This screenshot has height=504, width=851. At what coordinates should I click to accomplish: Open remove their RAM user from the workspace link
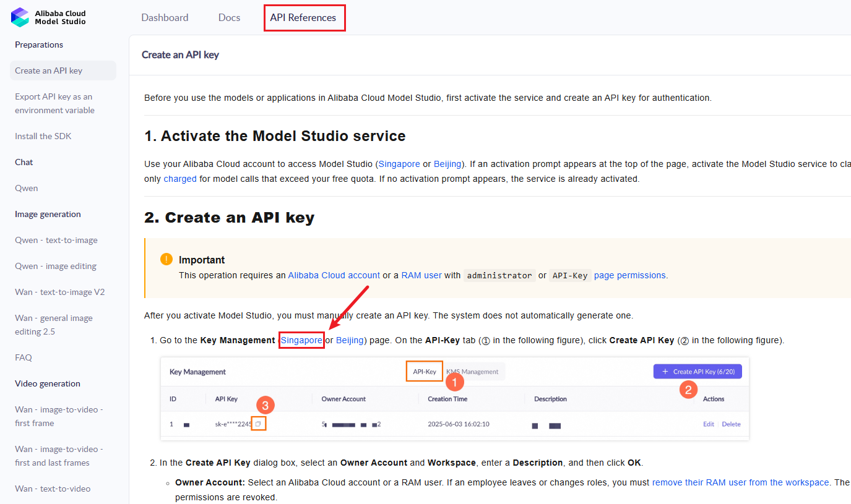pos(740,482)
